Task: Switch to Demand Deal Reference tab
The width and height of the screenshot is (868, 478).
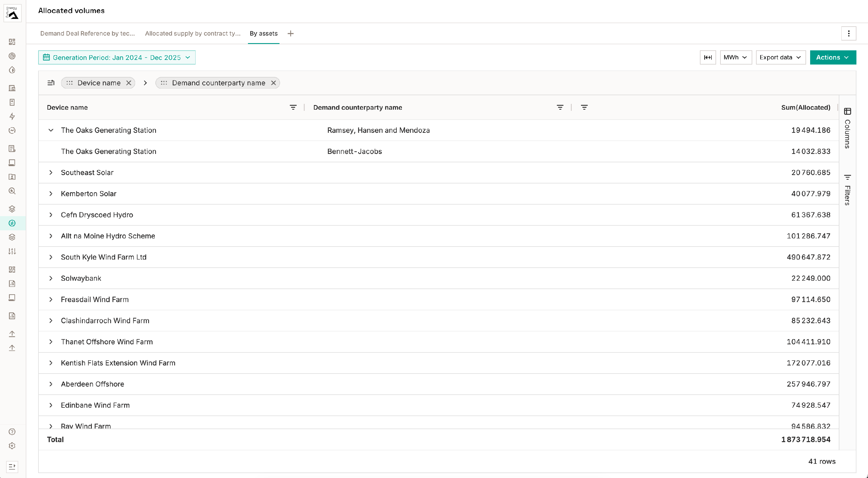Action: tap(87, 33)
